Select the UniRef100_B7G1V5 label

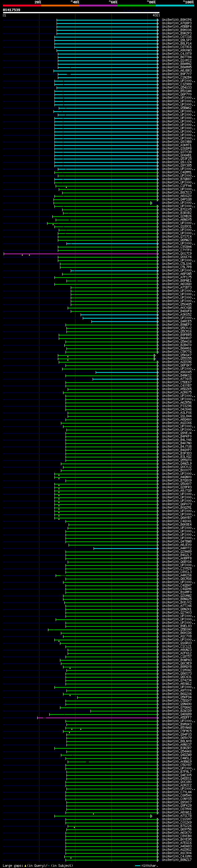(177, 210)
